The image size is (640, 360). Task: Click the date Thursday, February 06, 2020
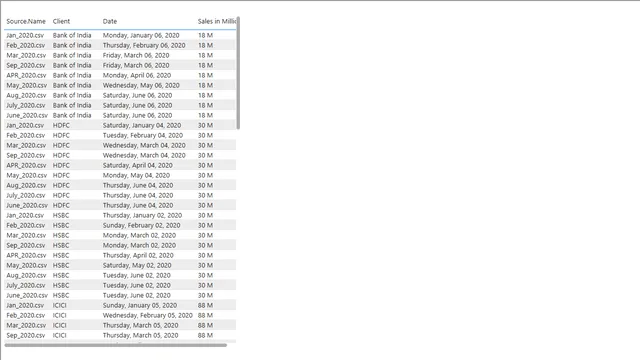click(x=144, y=45)
